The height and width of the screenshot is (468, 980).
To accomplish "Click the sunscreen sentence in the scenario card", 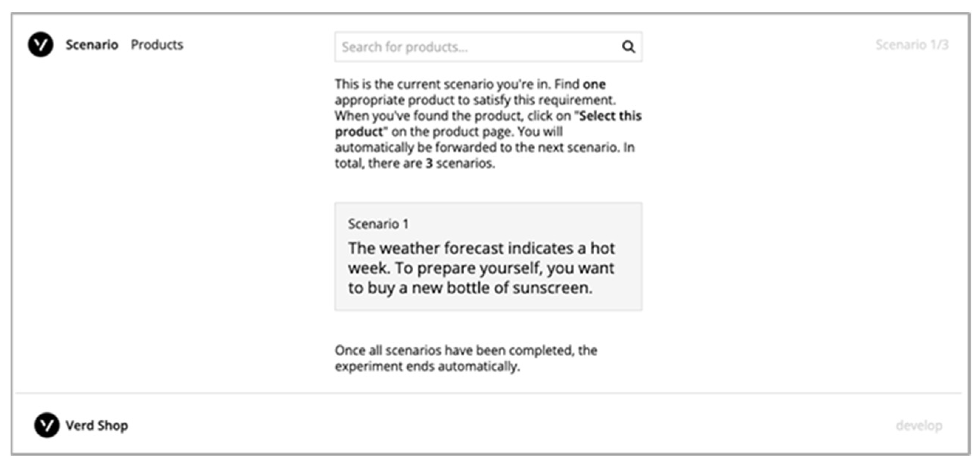I will 470,288.
